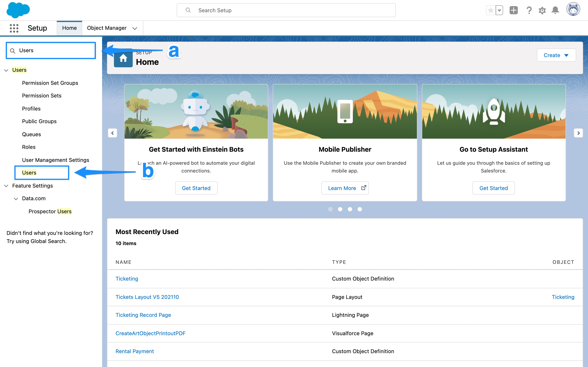Select the fourth carousel indicator dot
588x367 pixels.
click(x=360, y=209)
